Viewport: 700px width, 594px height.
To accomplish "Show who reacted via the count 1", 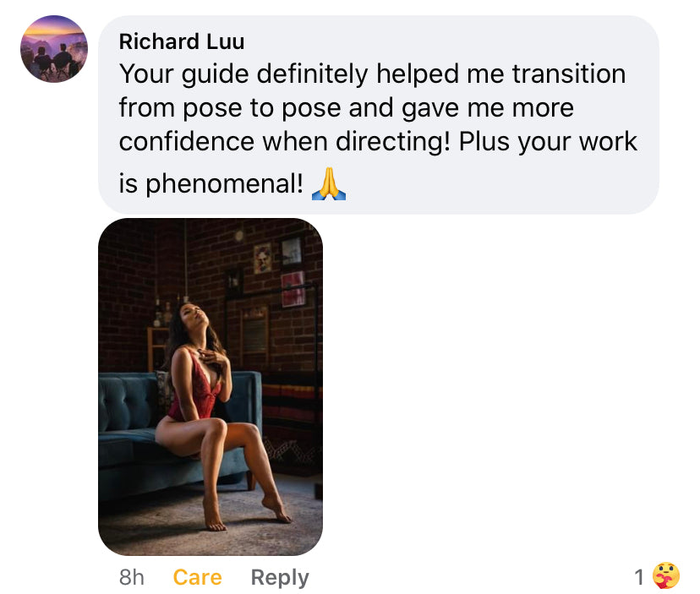I will click(x=639, y=577).
